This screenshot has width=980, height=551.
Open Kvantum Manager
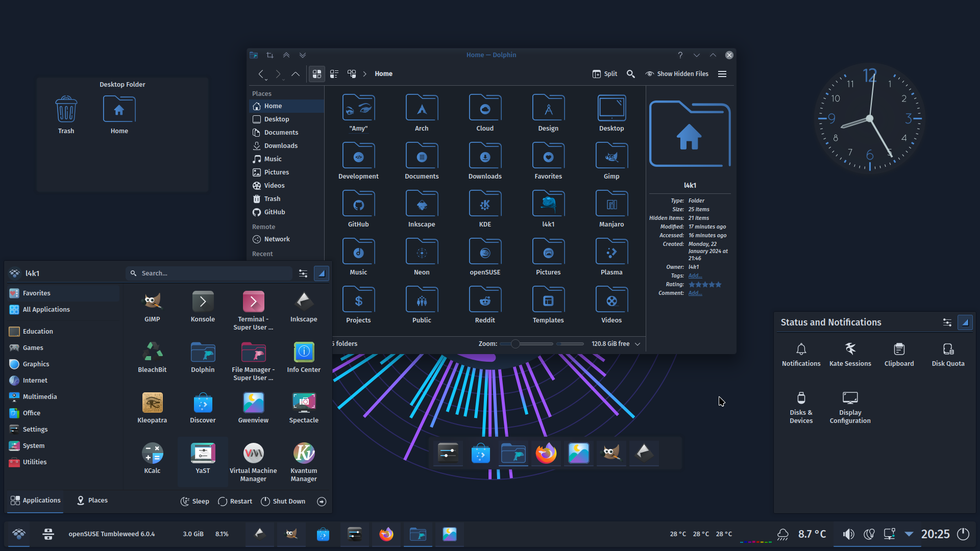tap(304, 462)
